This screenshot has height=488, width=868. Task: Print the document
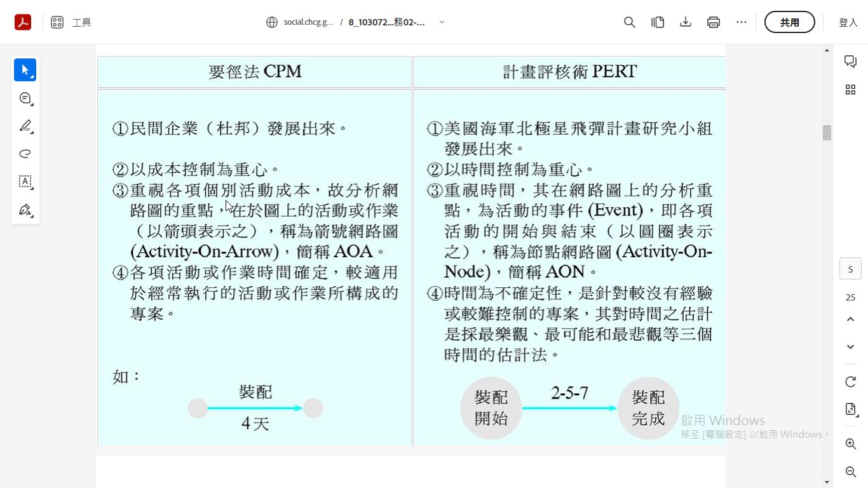(714, 22)
